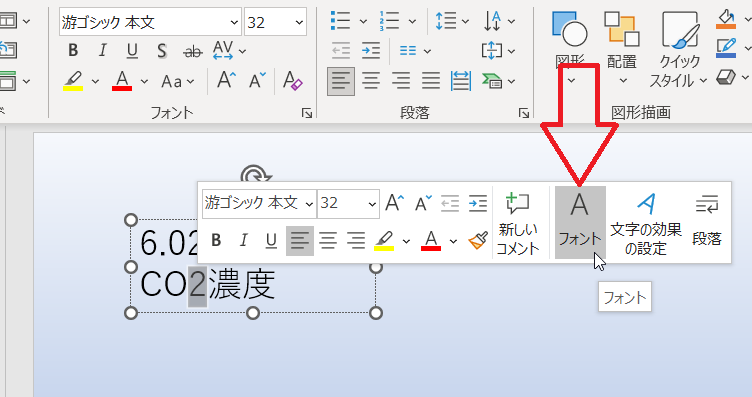
Task: Click the Bullets list icon in ribbon
Action: click(x=341, y=21)
